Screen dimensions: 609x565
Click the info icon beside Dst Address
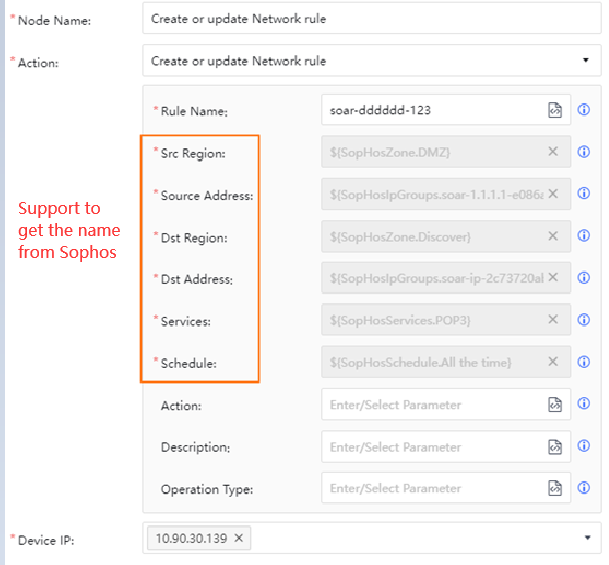tap(584, 278)
